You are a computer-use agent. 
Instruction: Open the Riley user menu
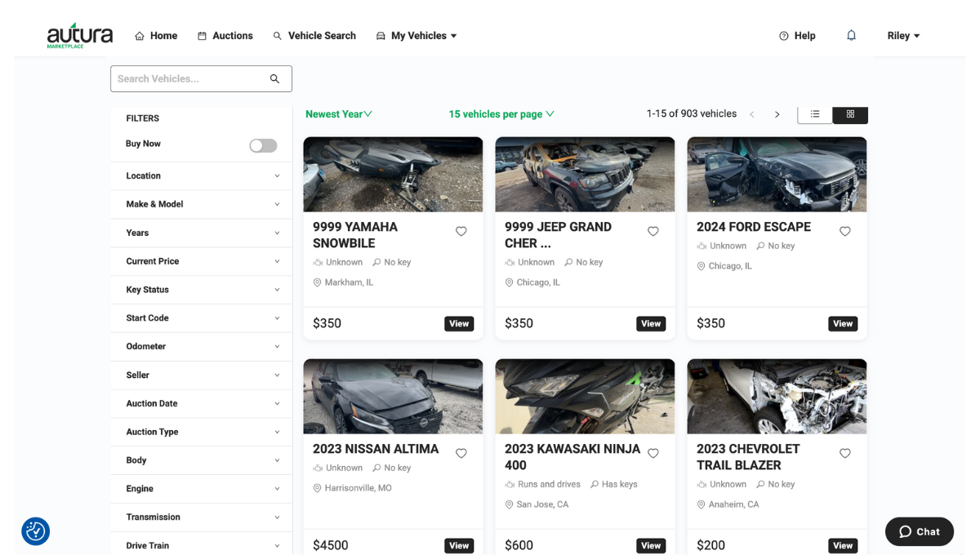click(x=903, y=36)
